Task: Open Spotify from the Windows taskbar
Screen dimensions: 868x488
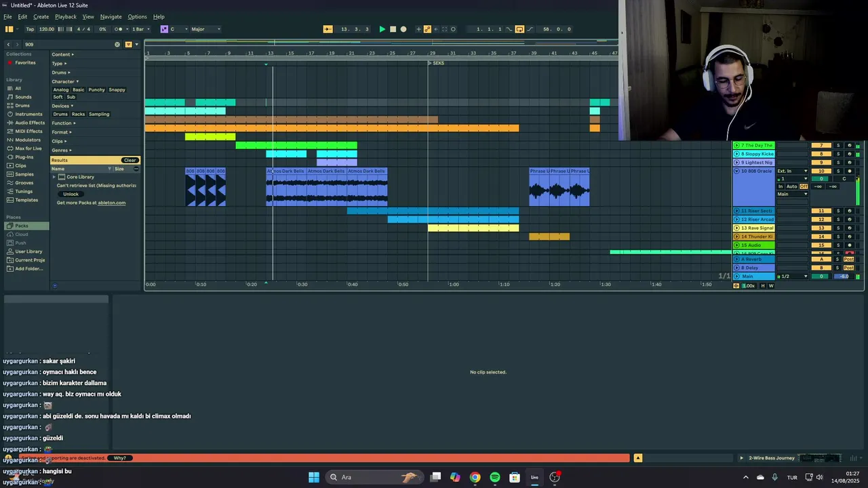Action: point(495,477)
